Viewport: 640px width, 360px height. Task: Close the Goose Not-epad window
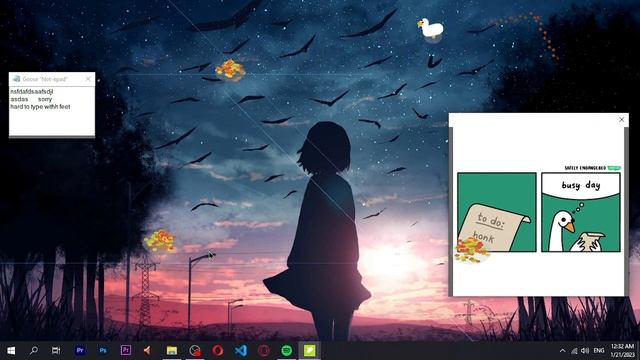coord(88,79)
